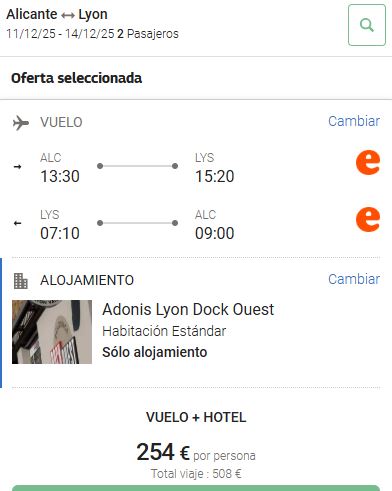Click the bidirectional arrow between Alicante and Lyon

pyautogui.click(x=68, y=15)
